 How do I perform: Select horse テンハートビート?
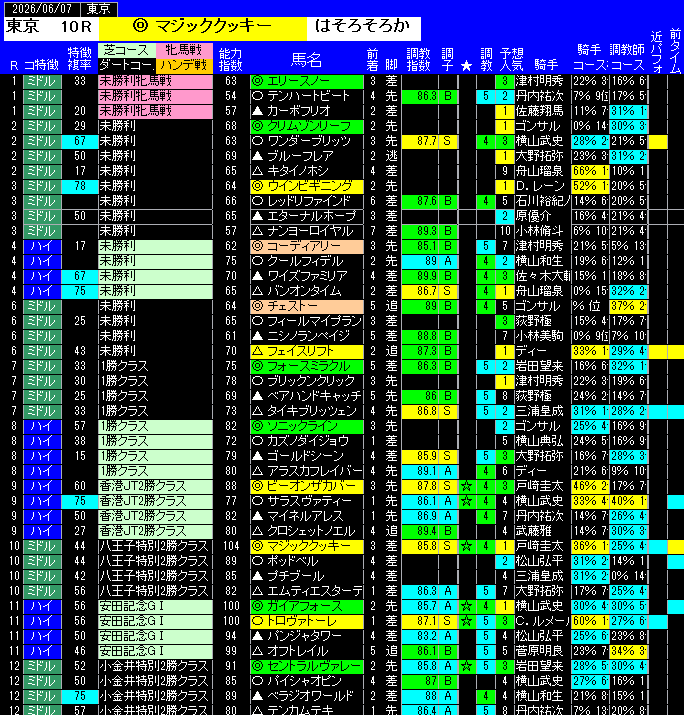coord(306,96)
